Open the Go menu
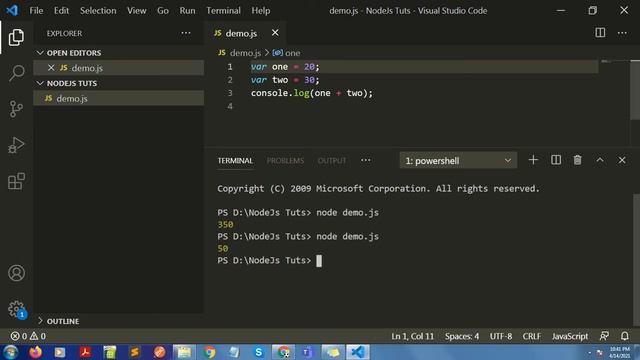 [x=162, y=11]
